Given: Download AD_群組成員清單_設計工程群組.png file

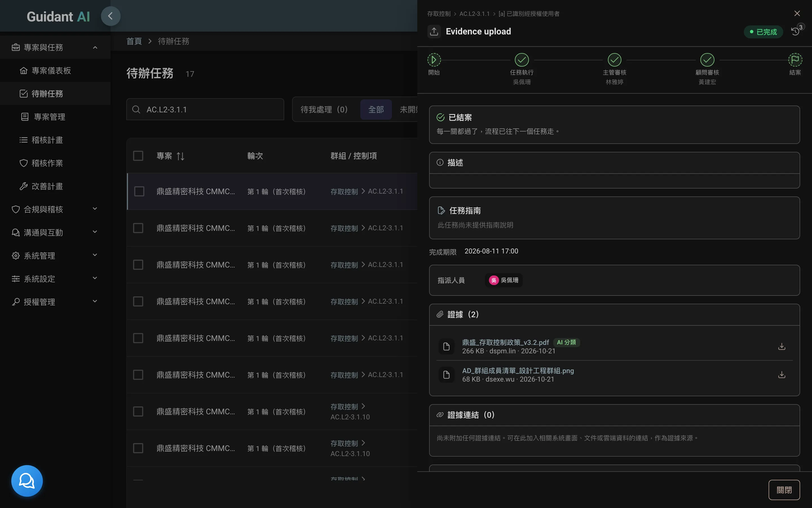Looking at the screenshot, I should tap(782, 375).
